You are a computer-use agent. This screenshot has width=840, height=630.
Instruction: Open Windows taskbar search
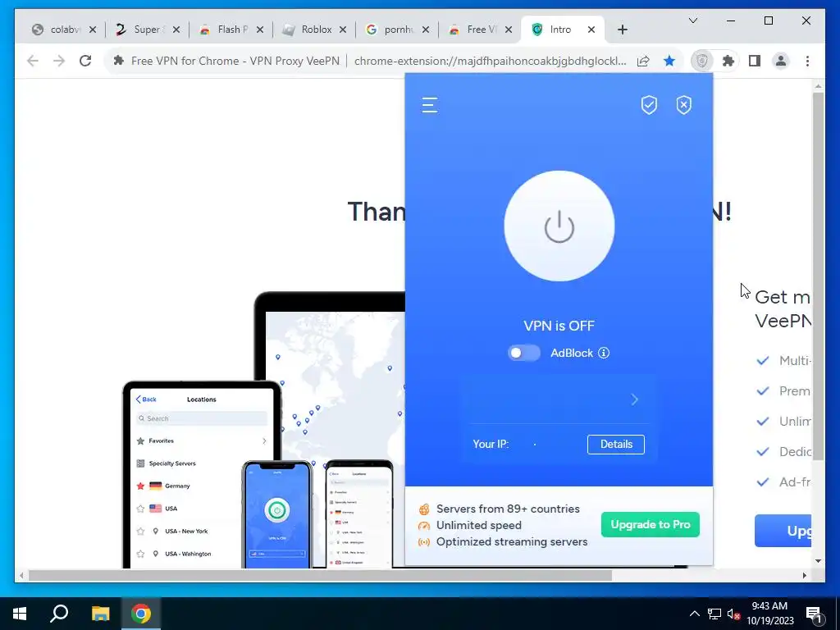click(x=59, y=614)
